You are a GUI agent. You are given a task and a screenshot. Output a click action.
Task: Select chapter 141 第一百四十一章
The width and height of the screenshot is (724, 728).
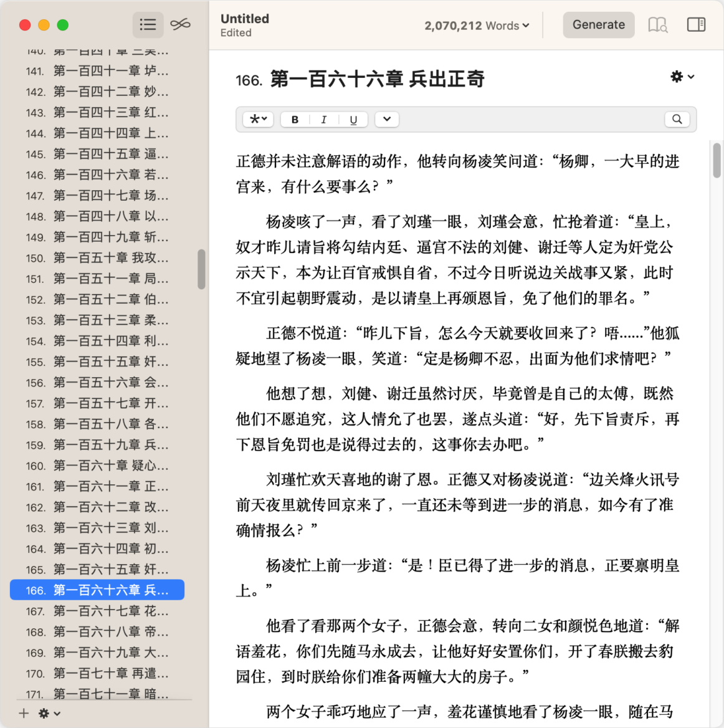pyautogui.click(x=97, y=71)
